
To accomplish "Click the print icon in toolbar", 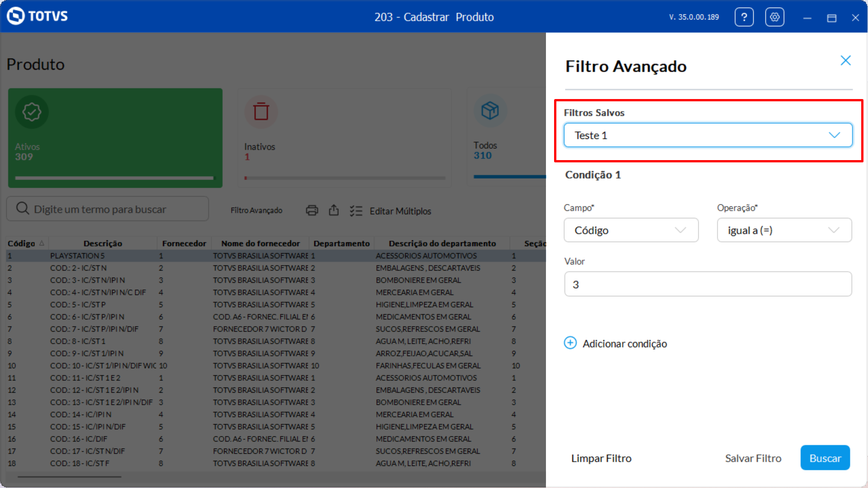I will (312, 210).
